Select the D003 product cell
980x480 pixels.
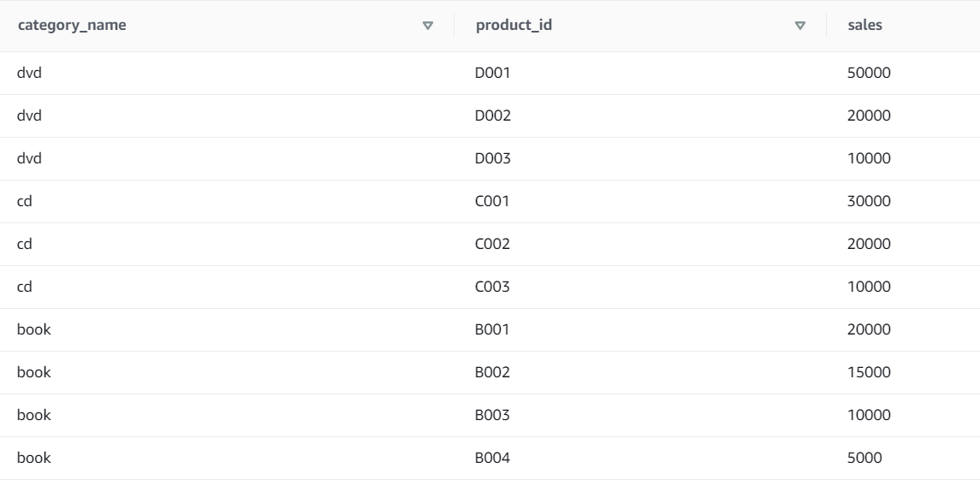pos(493,159)
